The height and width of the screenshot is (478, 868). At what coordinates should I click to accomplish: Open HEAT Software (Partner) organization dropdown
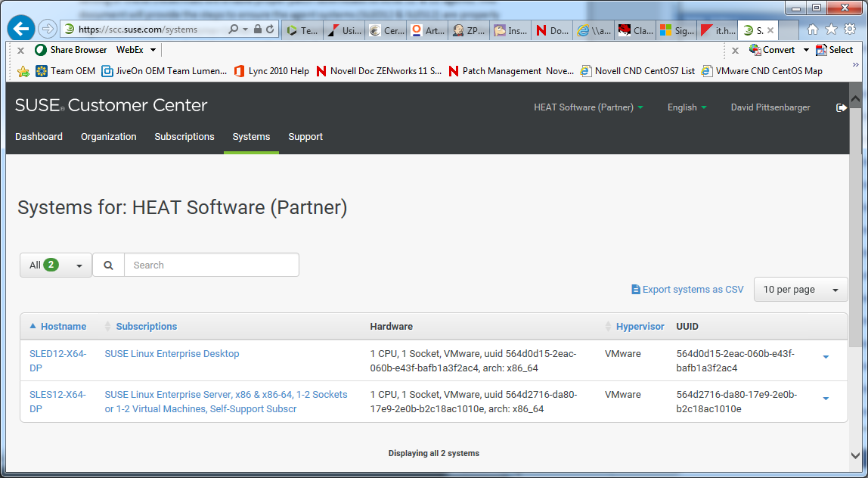click(x=588, y=107)
